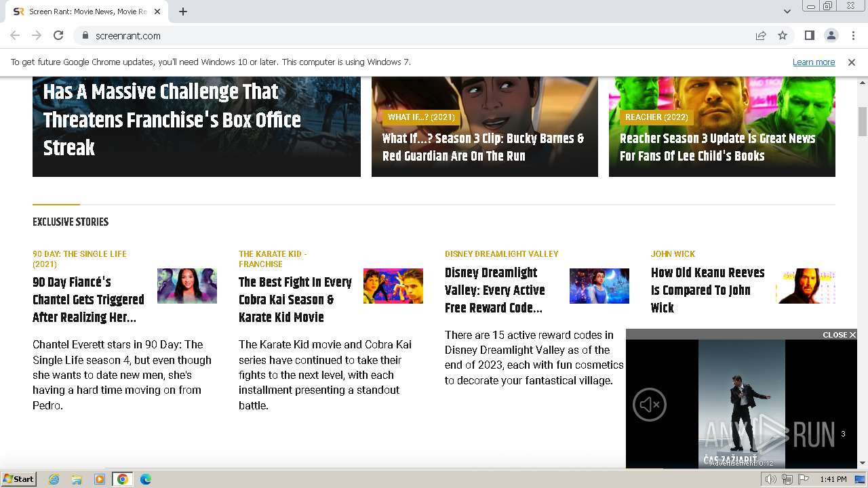Image resolution: width=868 pixels, height=488 pixels.
Task: Open Windows Explorer from the taskbar
Action: 77,479
